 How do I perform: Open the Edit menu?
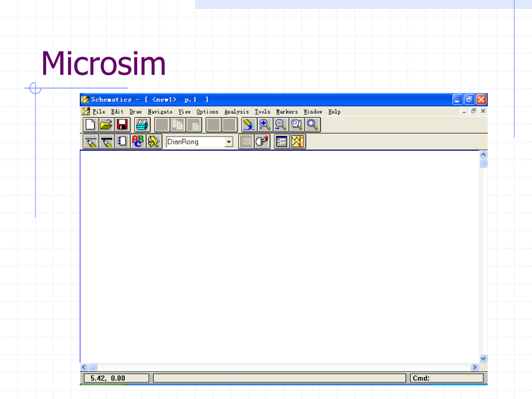point(117,112)
